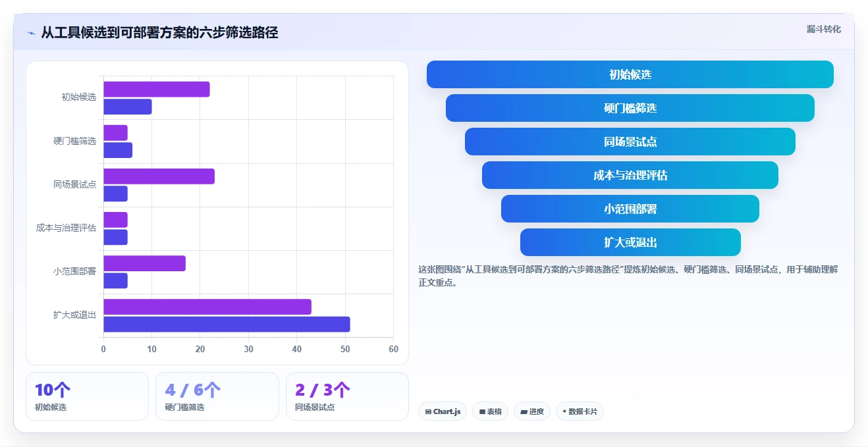Open the 4 / 6个 硬门槛筛选 stat card

point(217,396)
